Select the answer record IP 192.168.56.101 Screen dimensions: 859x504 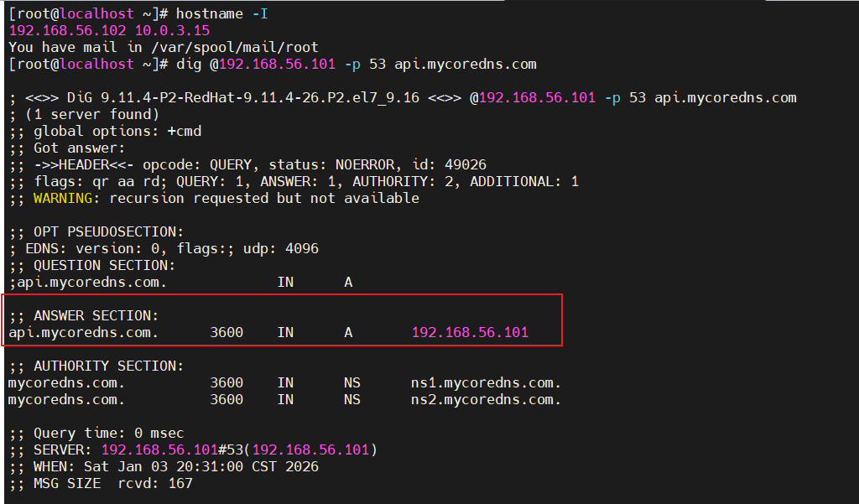tap(470, 333)
